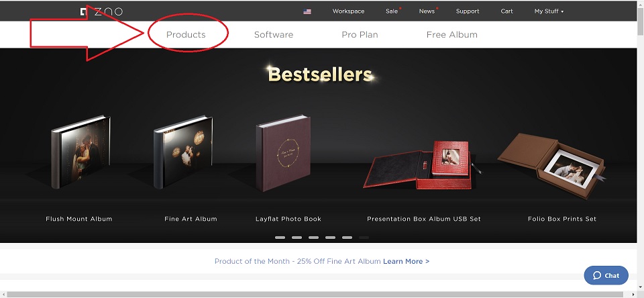Select the Flush Mount Album image
Image resolution: width=644 pixels, height=298 pixels.
point(80,152)
